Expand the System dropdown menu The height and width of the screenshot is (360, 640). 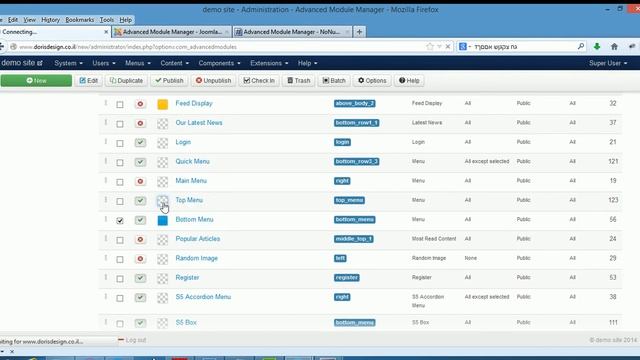point(68,63)
